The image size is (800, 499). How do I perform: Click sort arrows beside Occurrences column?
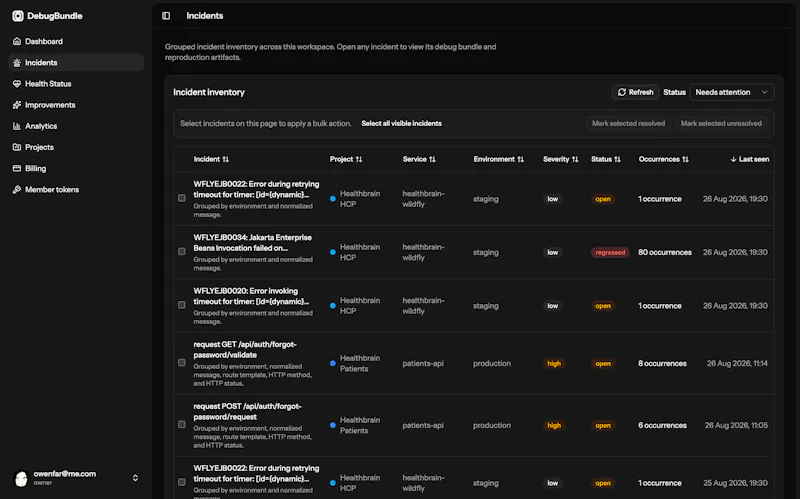click(x=685, y=159)
